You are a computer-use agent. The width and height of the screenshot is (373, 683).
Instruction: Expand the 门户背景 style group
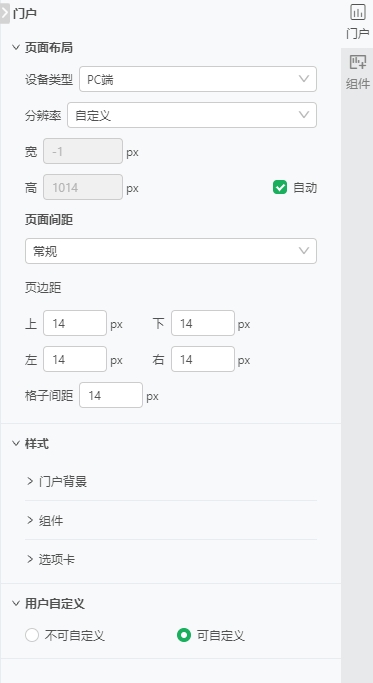[171, 481]
